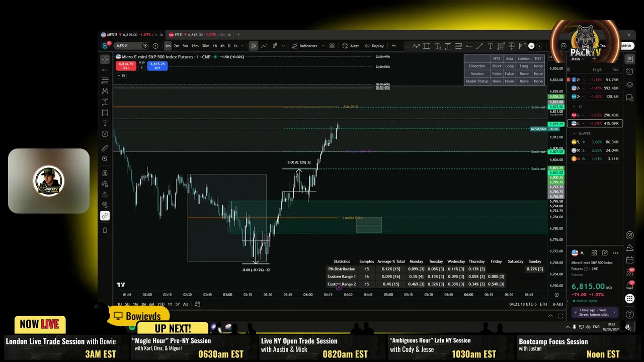Select the geometric shapes tool
The image size is (644, 362).
[x=105, y=113]
